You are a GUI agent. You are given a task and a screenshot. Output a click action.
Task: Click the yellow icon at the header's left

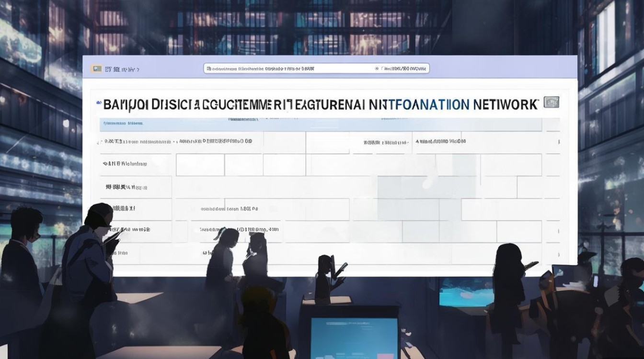click(96, 69)
